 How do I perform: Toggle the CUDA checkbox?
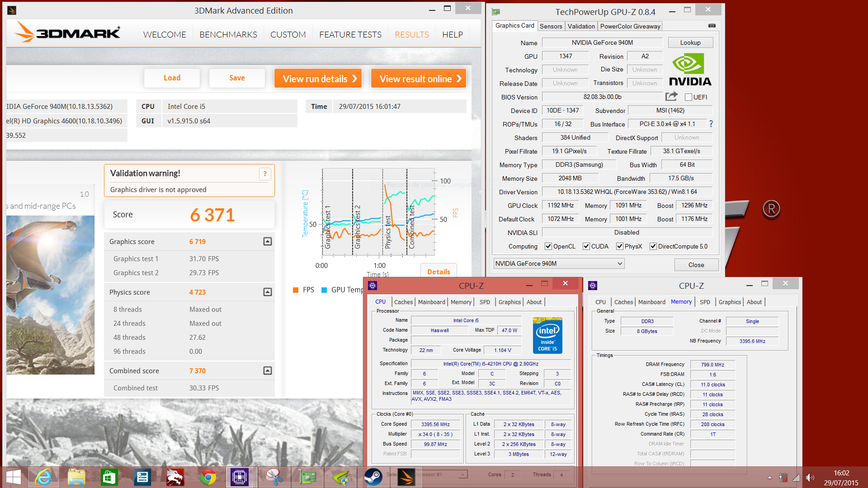(x=586, y=246)
